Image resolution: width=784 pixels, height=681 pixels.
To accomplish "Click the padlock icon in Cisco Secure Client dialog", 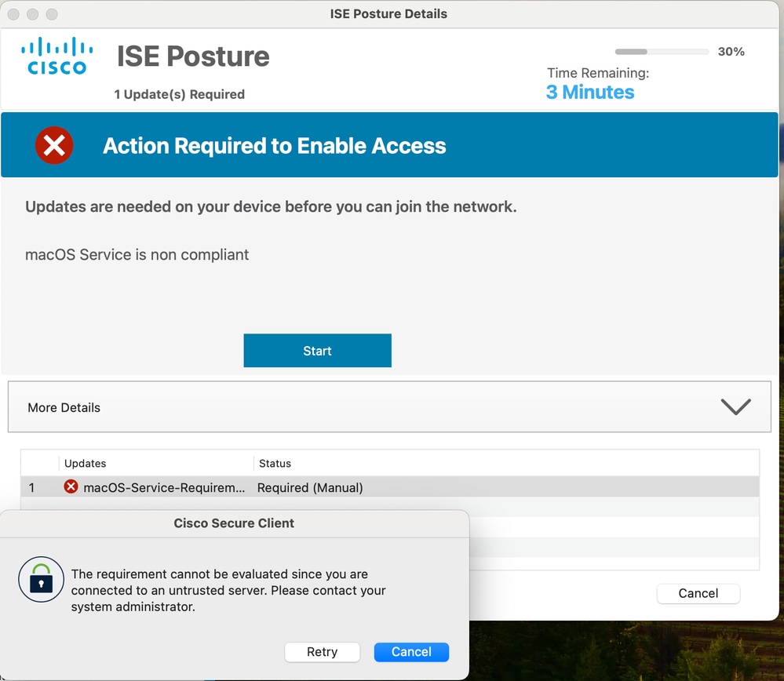I will click(41, 580).
